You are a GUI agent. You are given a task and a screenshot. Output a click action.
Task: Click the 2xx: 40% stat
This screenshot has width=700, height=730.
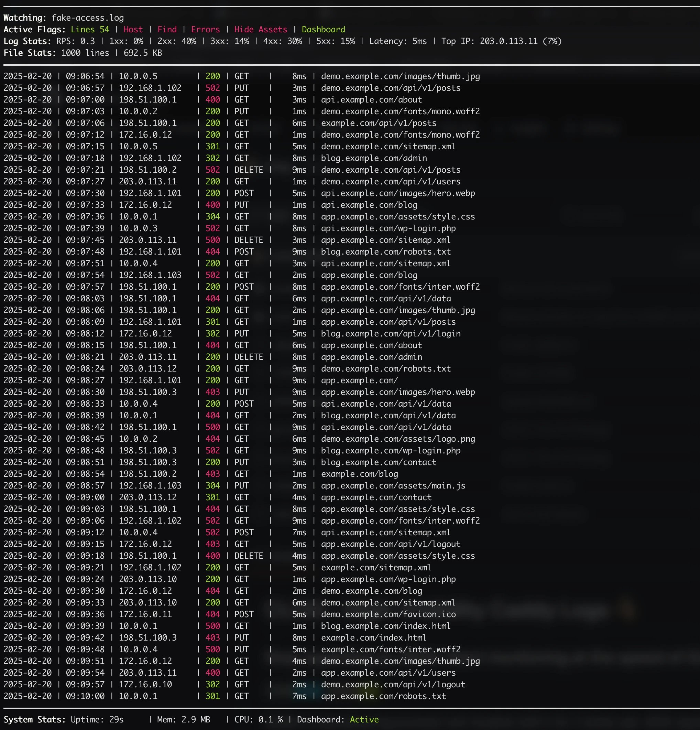click(177, 41)
